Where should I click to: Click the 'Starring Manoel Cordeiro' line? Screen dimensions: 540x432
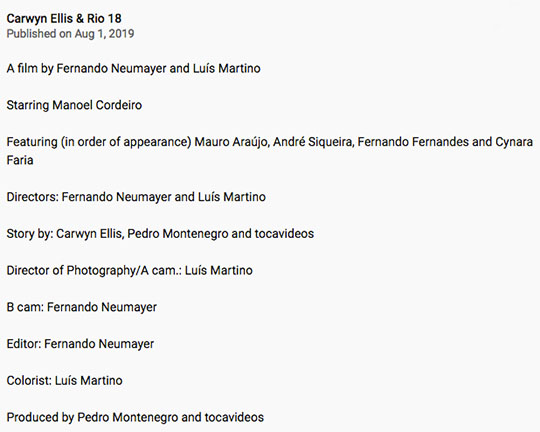pyautogui.click(x=74, y=105)
